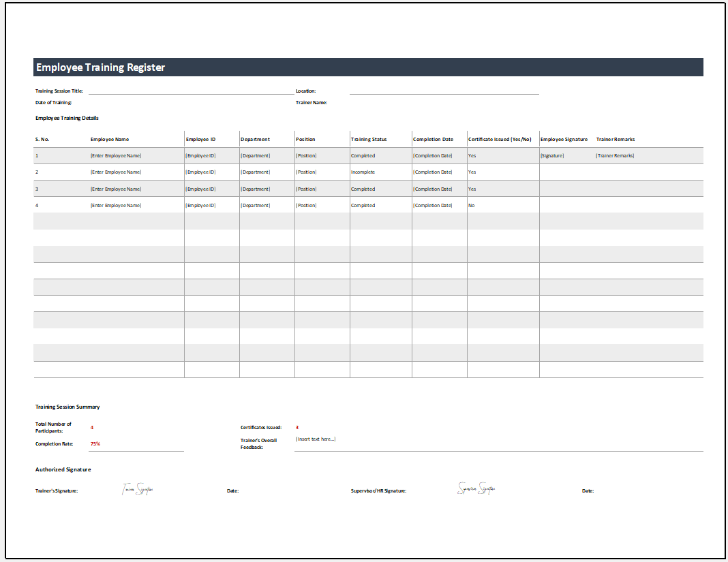Click the Completed status in row 1
Viewport: 728px width, 562px height.
click(363, 155)
